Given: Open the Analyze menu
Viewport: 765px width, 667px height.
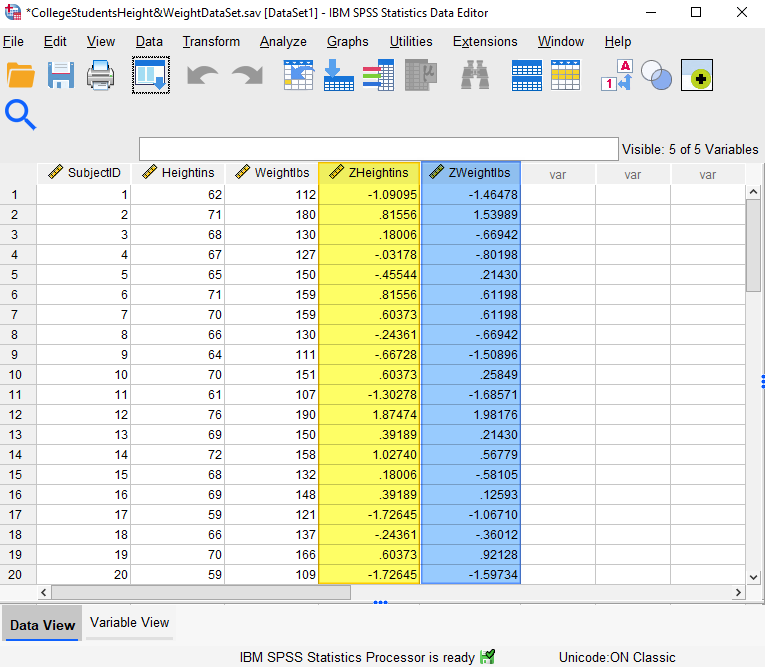Looking at the screenshot, I should tap(283, 42).
